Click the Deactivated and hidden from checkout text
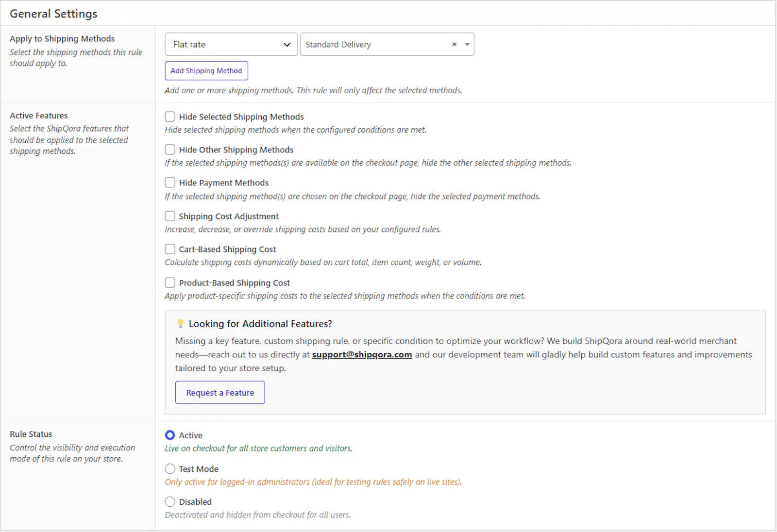The height and width of the screenshot is (532, 777). click(257, 515)
